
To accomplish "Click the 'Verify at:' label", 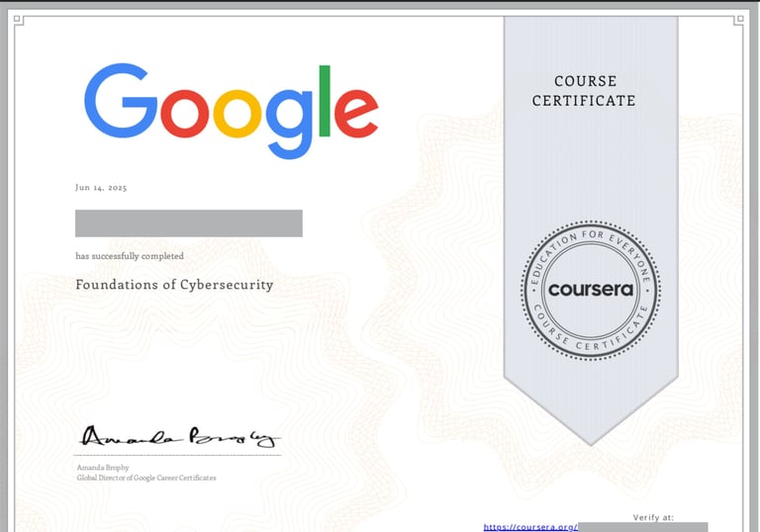I will pyautogui.click(x=653, y=517).
